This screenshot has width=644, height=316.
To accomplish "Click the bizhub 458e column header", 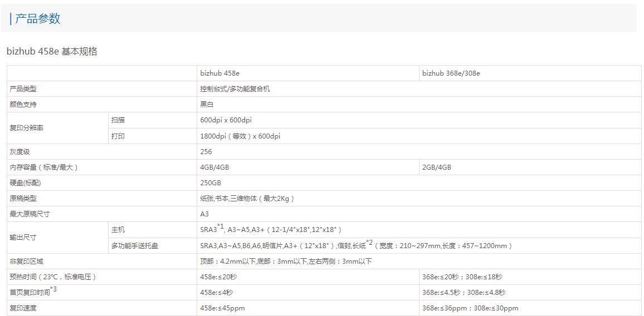I will (219, 73).
